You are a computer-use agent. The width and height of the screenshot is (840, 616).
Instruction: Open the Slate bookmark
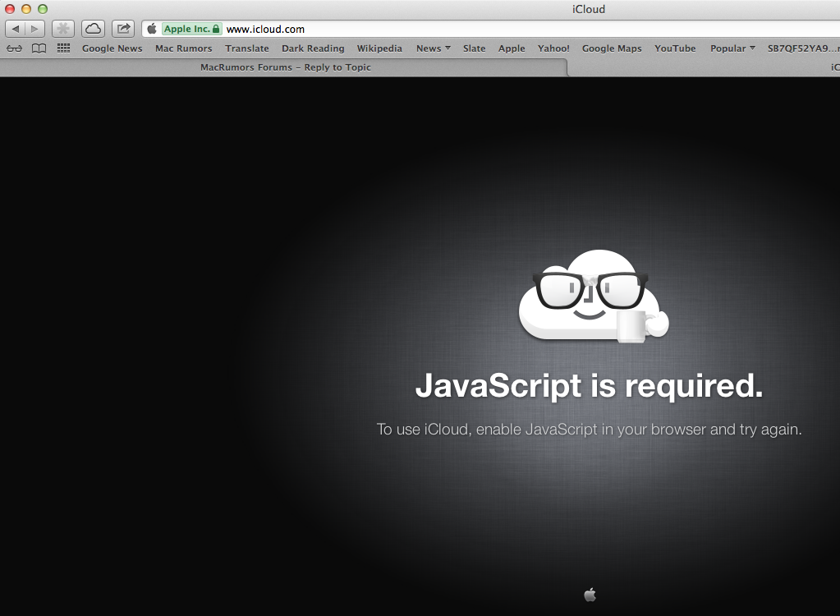[x=474, y=48]
